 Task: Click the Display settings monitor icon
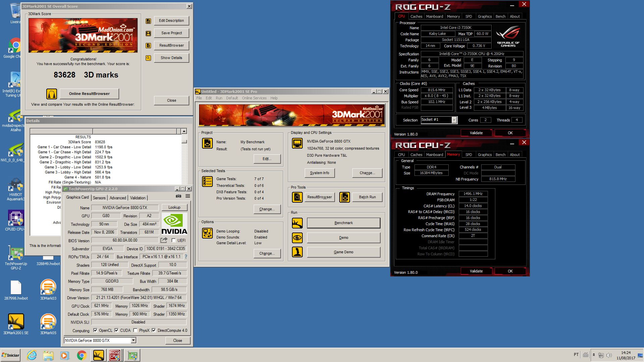pos(297,143)
